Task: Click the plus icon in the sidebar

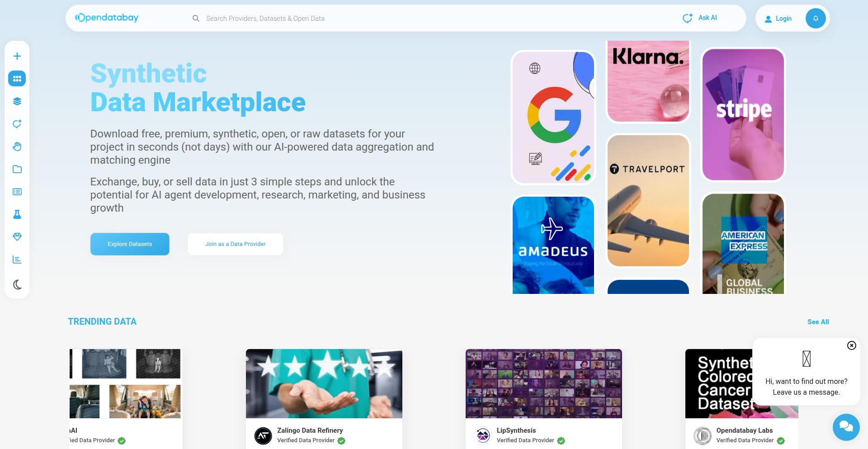Action: click(x=17, y=56)
